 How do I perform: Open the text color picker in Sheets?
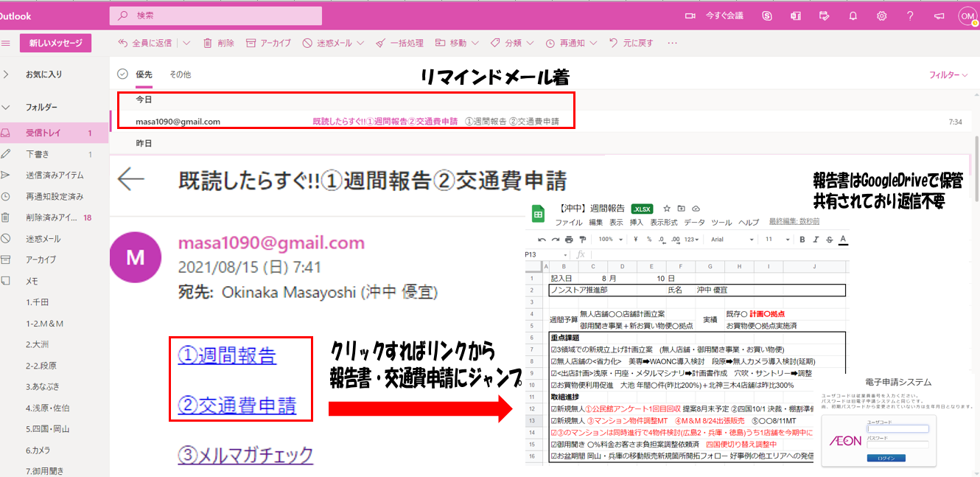pyautogui.click(x=843, y=240)
